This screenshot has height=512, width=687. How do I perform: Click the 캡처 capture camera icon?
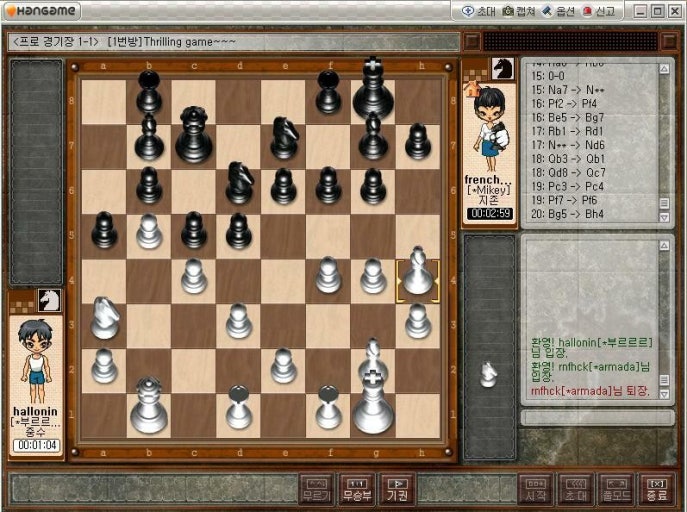coord(518,11)
